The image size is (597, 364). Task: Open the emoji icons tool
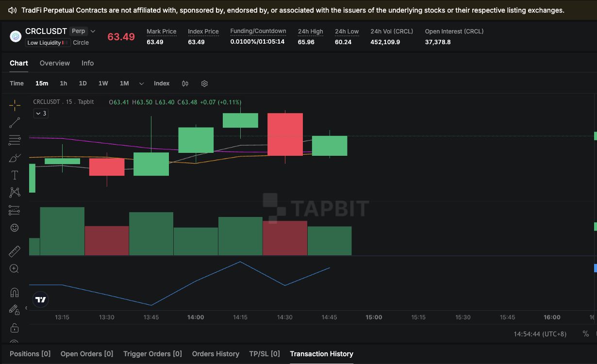pyautogui.click(x=15, y=228)
